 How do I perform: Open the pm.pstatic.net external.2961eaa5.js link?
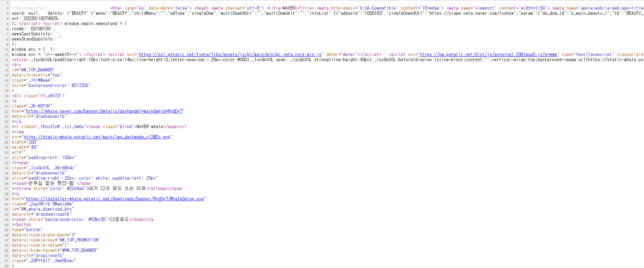(488, 54)
